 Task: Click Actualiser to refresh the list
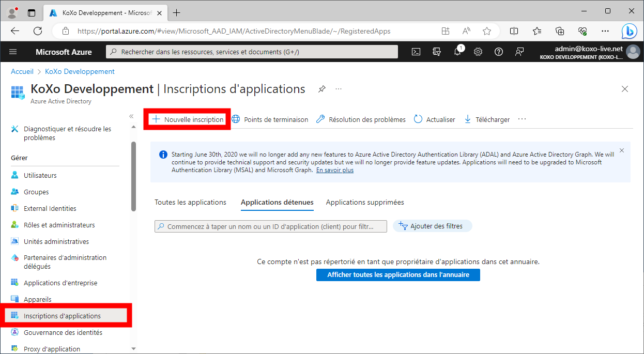[435, 119]
